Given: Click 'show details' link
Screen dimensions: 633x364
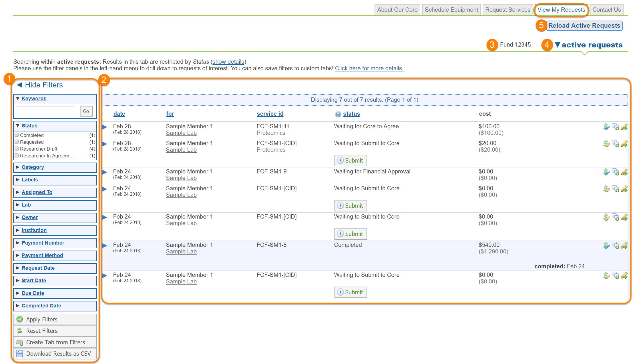Looking at the screenshot, I should pyautogui.click(x=228, y=62).
